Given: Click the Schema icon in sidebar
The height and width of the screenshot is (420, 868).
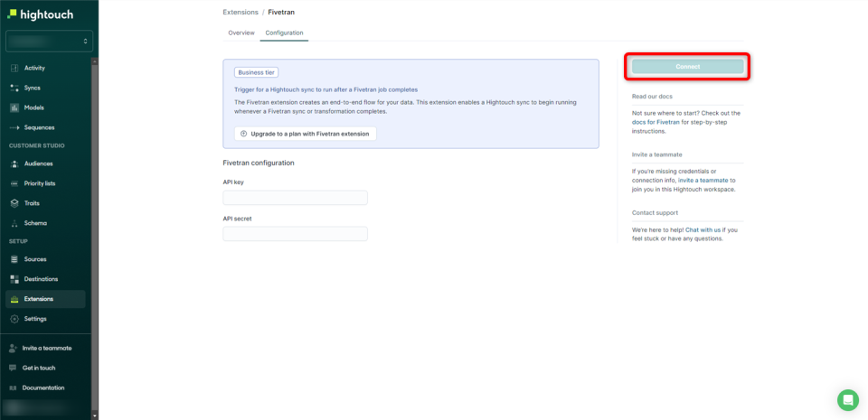Looking at the screenshot, I should pyautogui.click(x=14, y=223).
